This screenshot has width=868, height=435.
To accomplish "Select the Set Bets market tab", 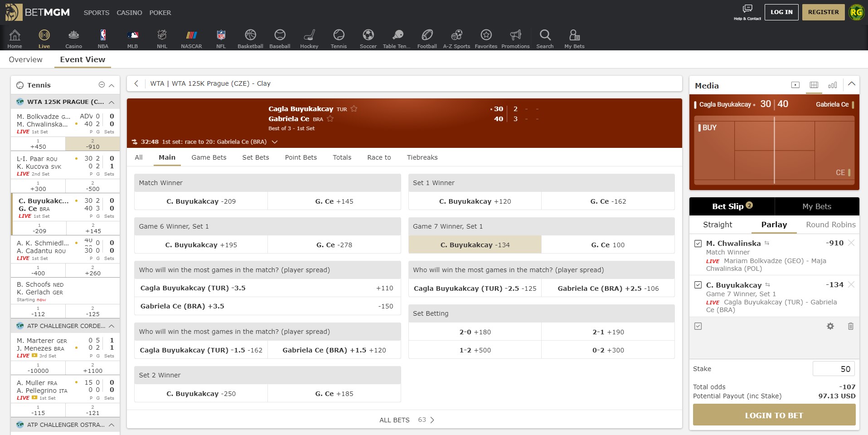I will pyautogui.click(x=256, y=157).
